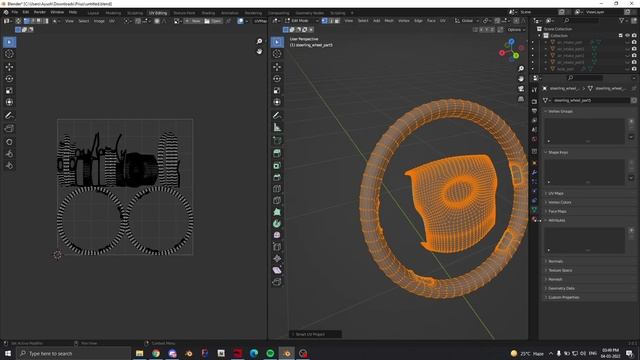Image resolution: width=640 pixels, height=360 pixels.
Task: Select the UV Pinch tool
Action: (x=9, y=165)
